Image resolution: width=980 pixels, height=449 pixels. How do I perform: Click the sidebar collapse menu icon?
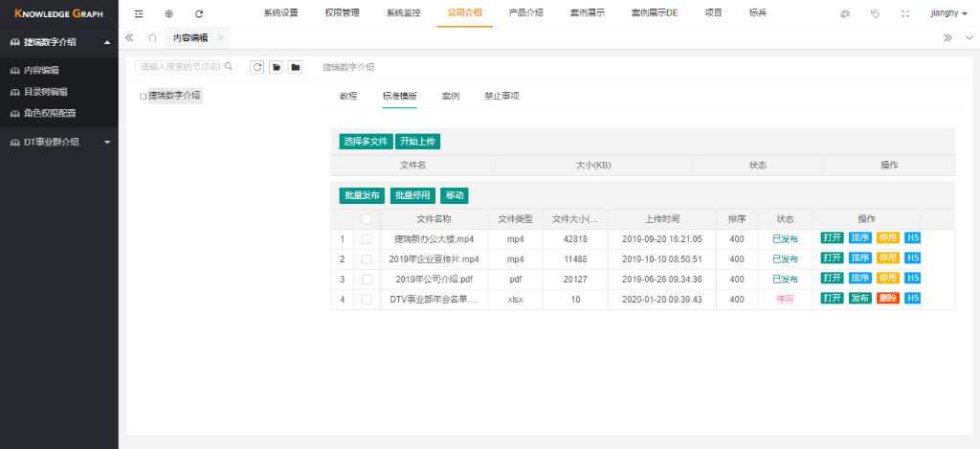[x=140, y=14]
